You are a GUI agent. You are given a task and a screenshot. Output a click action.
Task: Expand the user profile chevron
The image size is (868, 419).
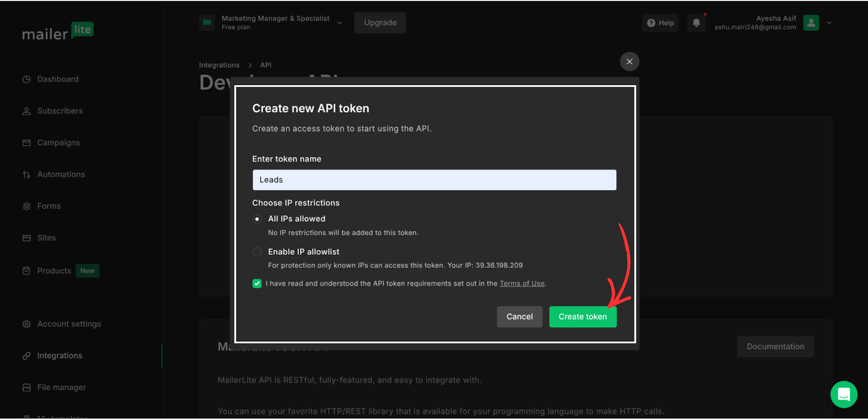coord(829,23)
